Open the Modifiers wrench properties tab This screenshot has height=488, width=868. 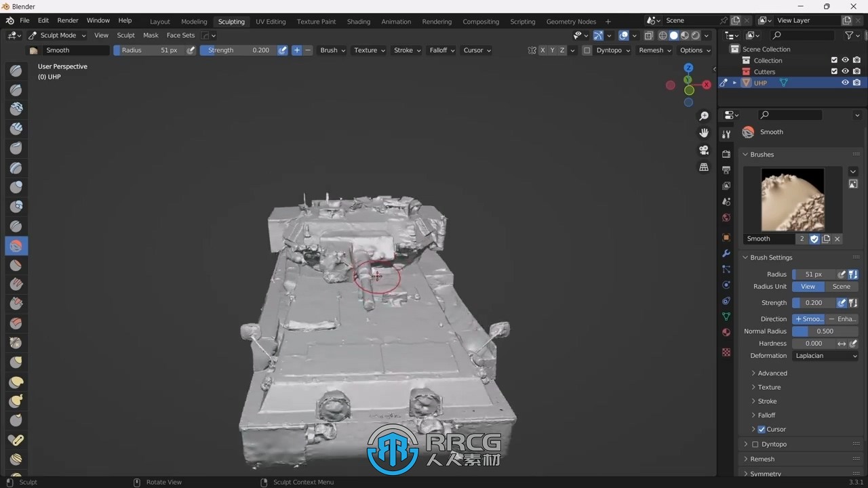click(726, 253)
